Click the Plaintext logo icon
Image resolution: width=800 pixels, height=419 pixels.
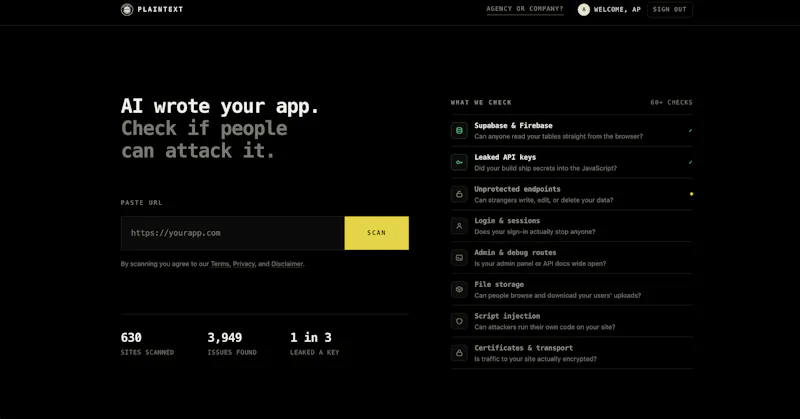[x=127, y=9]
